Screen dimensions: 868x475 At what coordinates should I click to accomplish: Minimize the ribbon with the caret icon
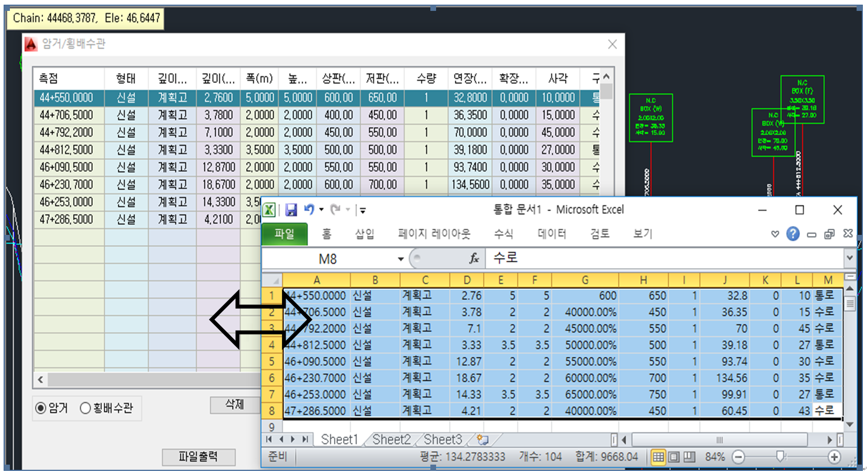click(x=775, y=234)
